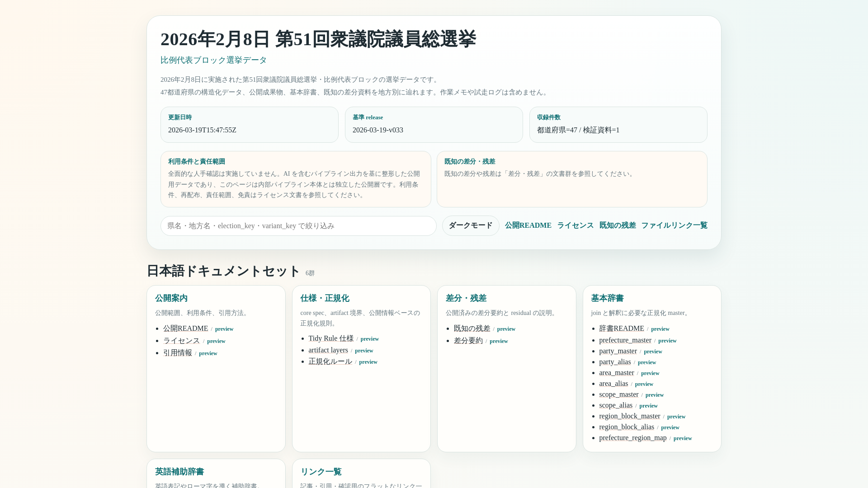This screenshot has height=488, width=868.
Task: Open ライセンス link in header toolbar
Action: pos(576,225)
